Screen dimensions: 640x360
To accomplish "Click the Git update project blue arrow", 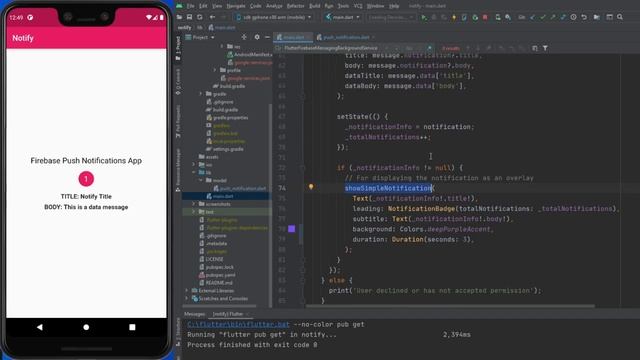I will pos(533,17).
